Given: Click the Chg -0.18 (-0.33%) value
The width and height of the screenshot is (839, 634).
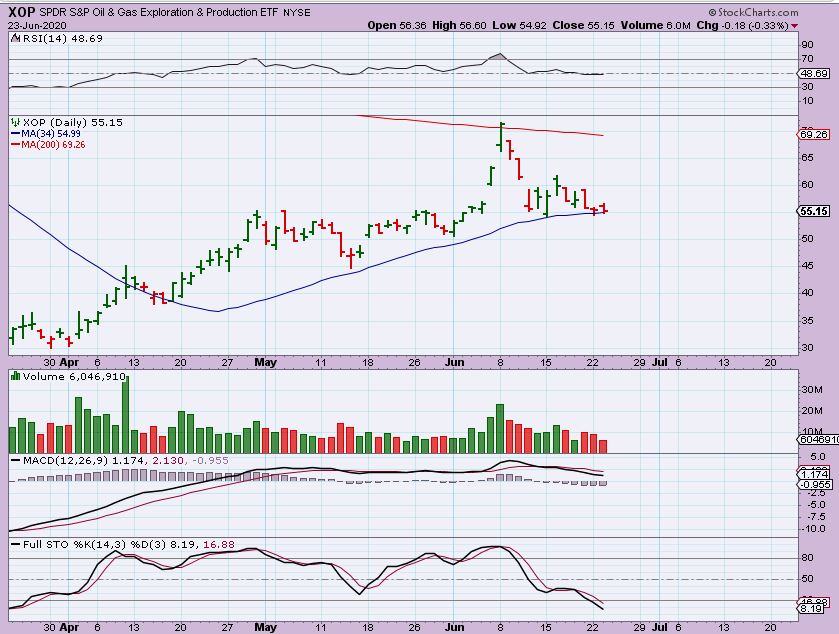Looking at the screenshot, I should pyautogui.click(x=742, y=25).
